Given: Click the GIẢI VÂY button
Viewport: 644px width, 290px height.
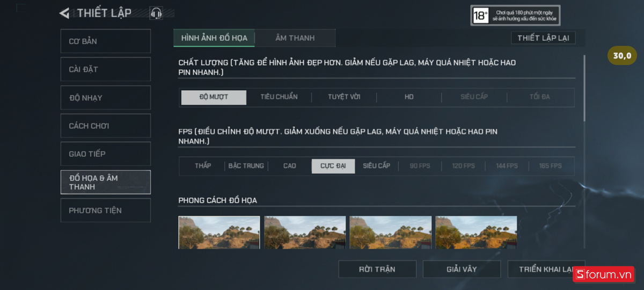Looking at the screenshot, I should click(x=462, y=269).
